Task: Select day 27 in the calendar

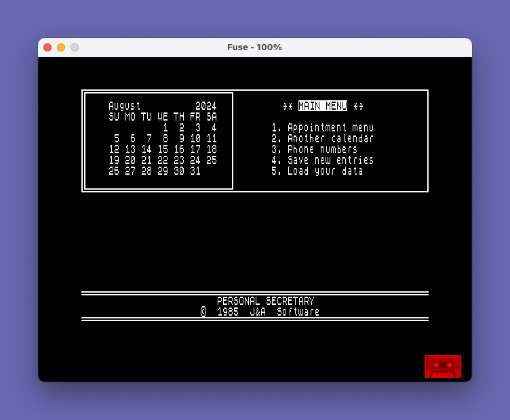Action: tap(130, 171)
